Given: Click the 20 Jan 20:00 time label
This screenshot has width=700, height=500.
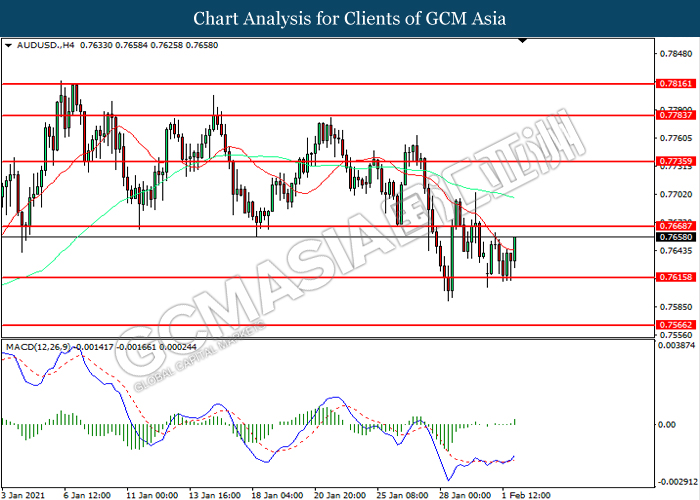Looking at the screenshot, I should (x=339, y=495).
